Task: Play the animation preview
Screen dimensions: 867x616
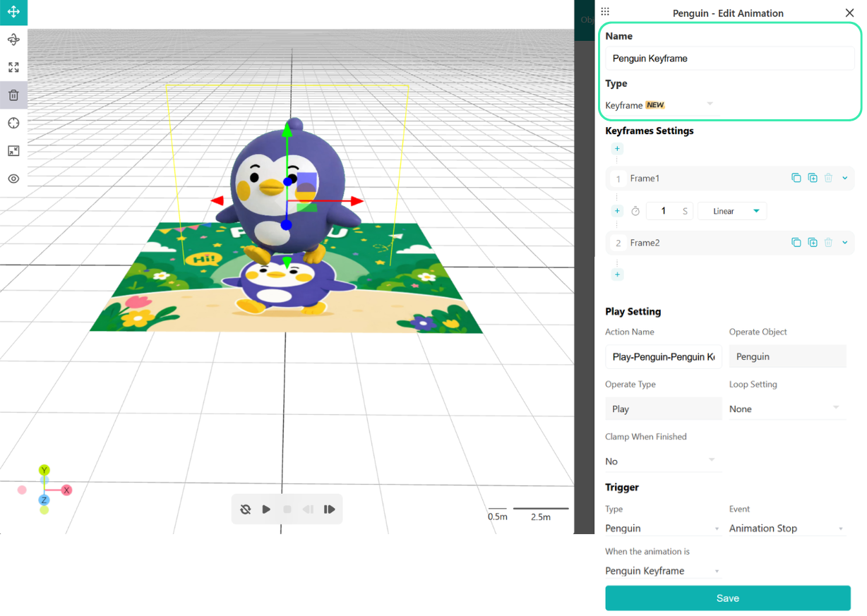Action: [x=266, y=509]
